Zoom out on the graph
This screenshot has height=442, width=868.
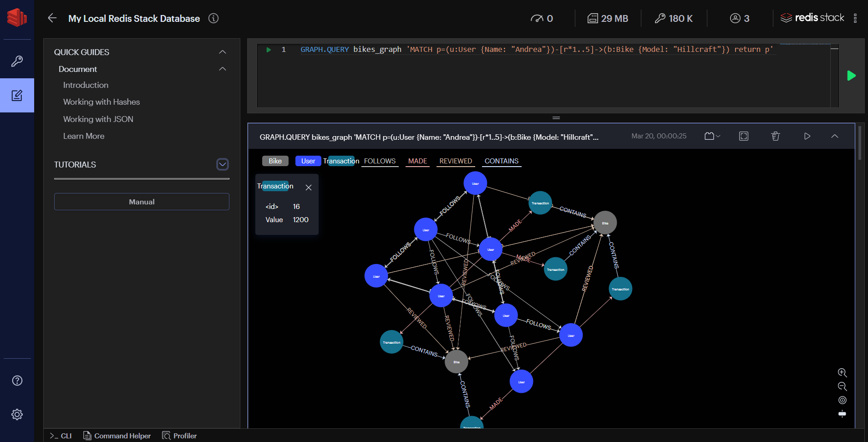pyautogui.click(x=842, y=386)
